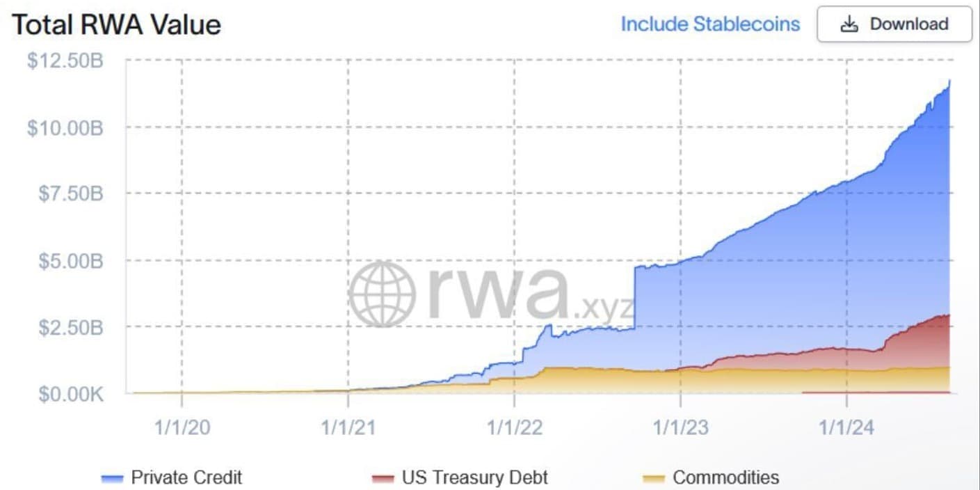Click the 1/1/23 x-axis label

[x=680, y=427]
